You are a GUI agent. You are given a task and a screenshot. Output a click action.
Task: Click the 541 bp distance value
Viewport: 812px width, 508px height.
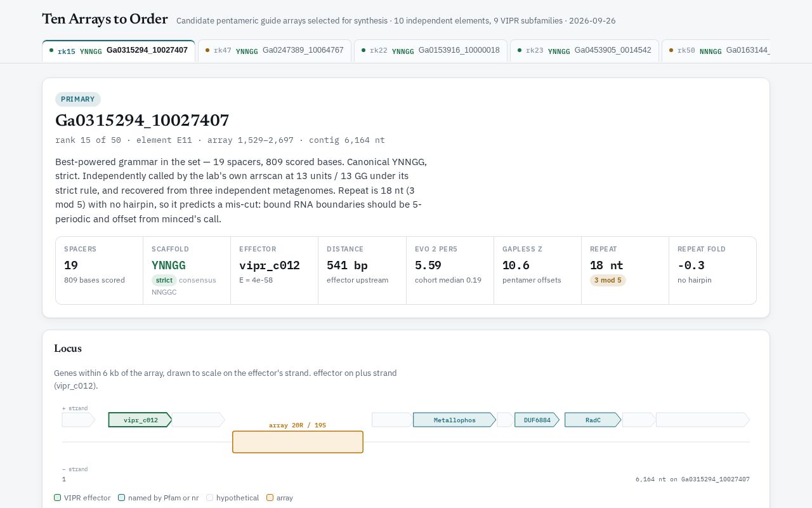347,265
